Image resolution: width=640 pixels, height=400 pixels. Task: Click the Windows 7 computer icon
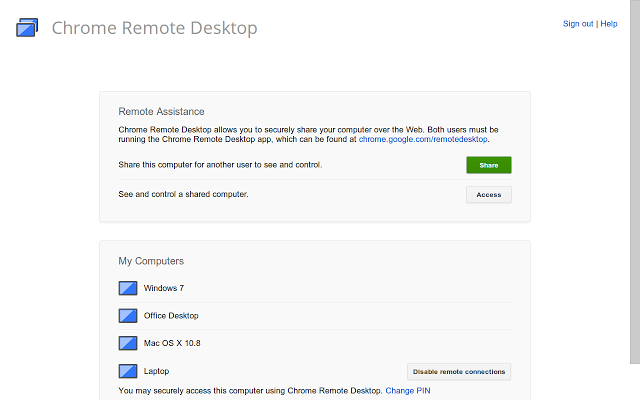pyautogui.click(x=127, y=288)
